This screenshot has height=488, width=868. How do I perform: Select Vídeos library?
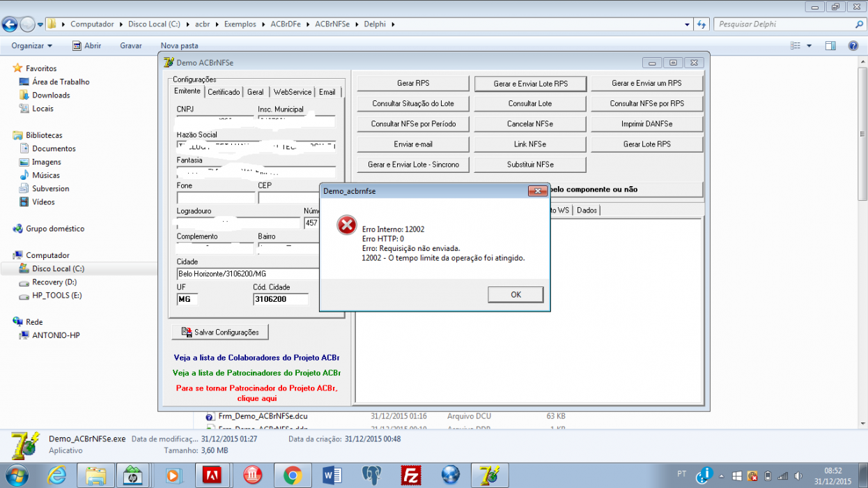pyautogui.click(x=43, y=201)
